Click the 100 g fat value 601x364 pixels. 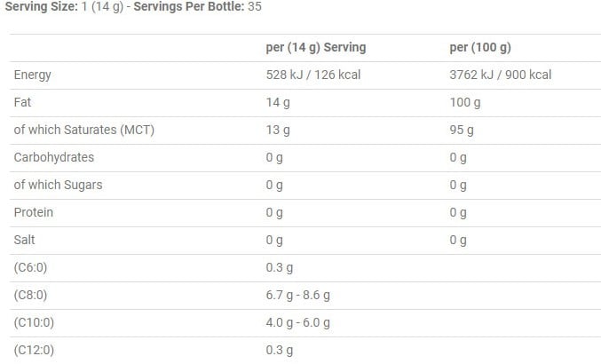pyautogui.click(x=464, y=102)
